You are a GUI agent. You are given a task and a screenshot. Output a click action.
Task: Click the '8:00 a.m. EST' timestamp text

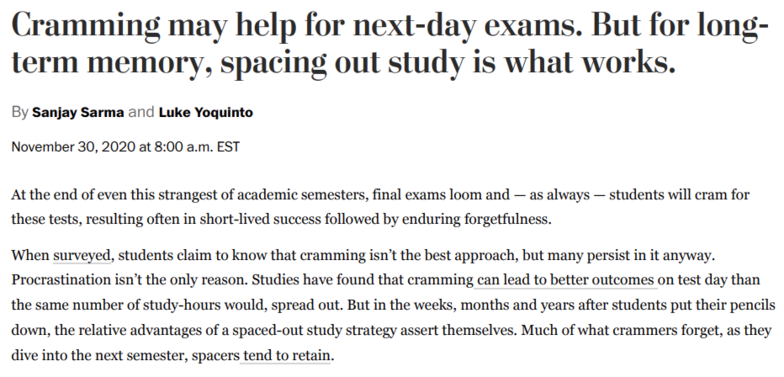[x=190, y=148]
